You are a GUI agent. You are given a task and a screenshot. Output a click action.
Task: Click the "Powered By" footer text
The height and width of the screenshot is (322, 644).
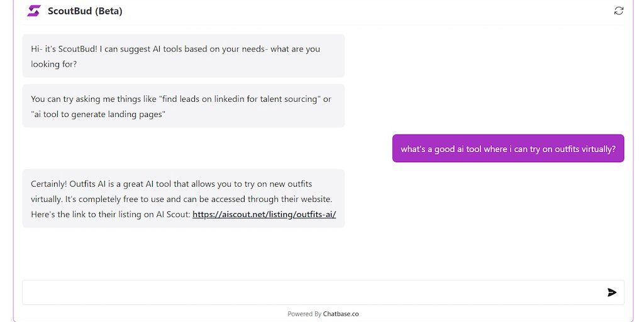click(304, 314)
